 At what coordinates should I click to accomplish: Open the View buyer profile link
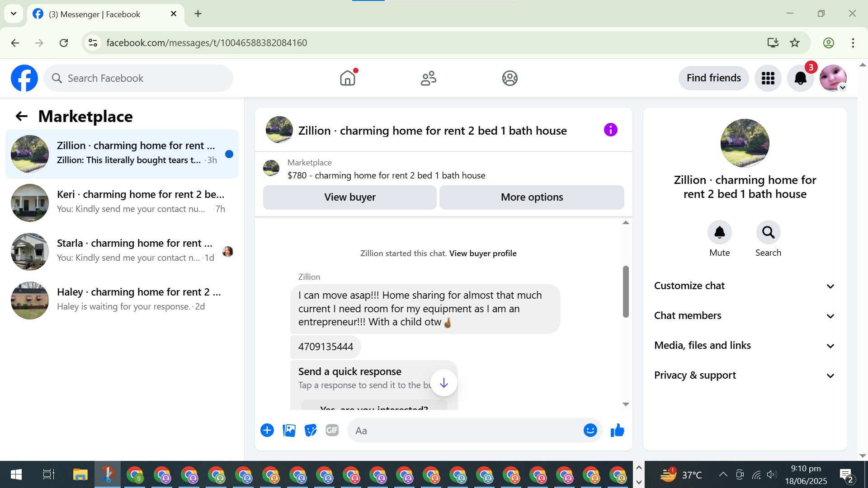coord(483,253)
